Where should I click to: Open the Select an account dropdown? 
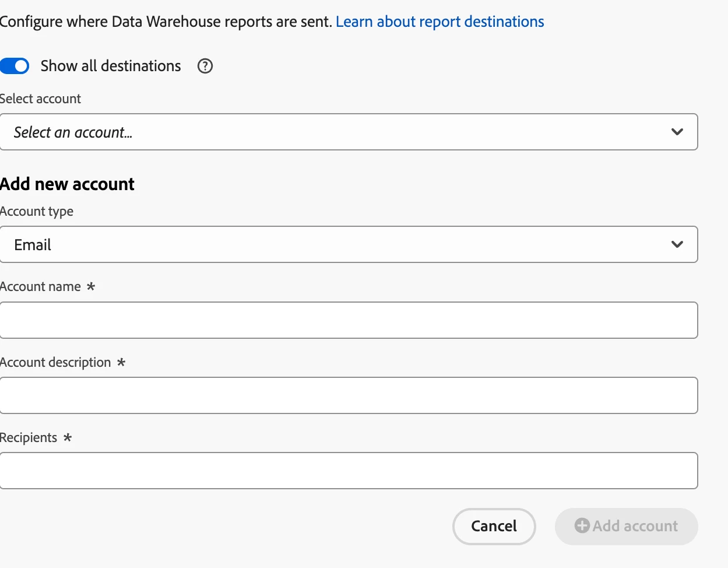click(x=348, y=132)
